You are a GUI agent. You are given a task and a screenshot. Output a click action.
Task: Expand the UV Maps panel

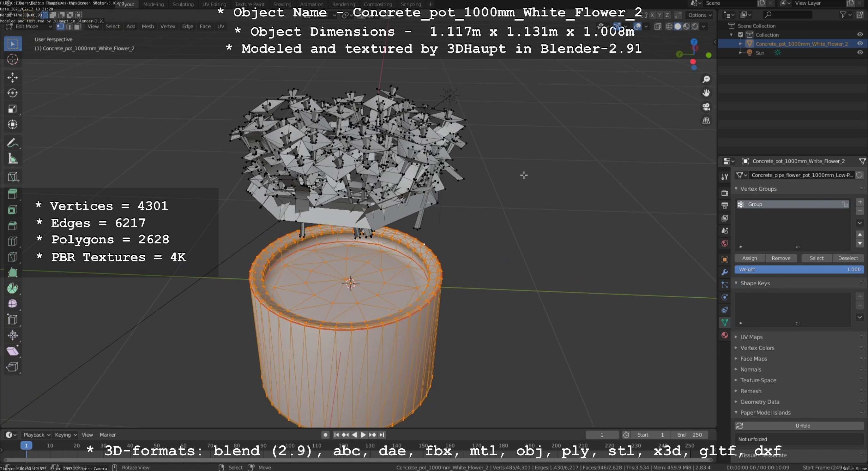[736, 337]
